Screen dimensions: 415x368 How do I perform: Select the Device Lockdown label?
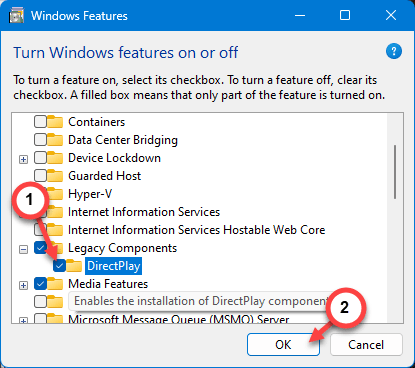pyautogui.click(x=114, y=158)
